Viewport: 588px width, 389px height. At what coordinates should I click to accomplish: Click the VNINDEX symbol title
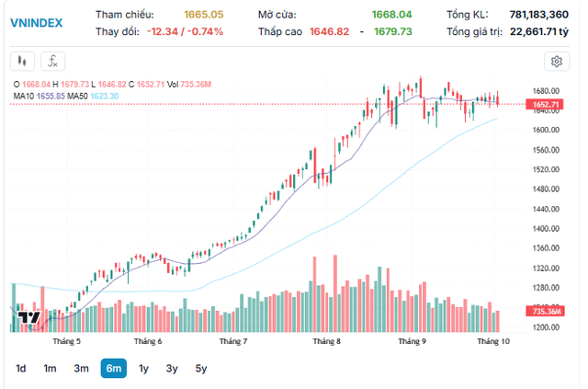click(x=37, y=23)
